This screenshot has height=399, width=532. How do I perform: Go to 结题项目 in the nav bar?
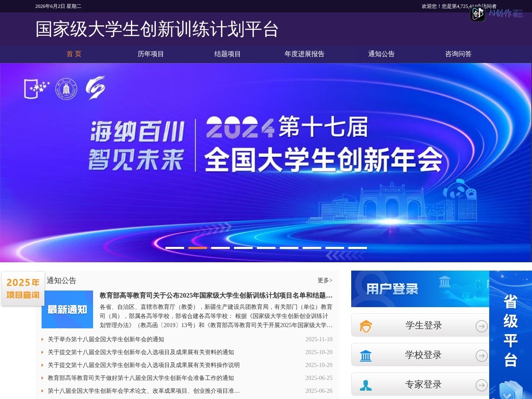(228, 54)
